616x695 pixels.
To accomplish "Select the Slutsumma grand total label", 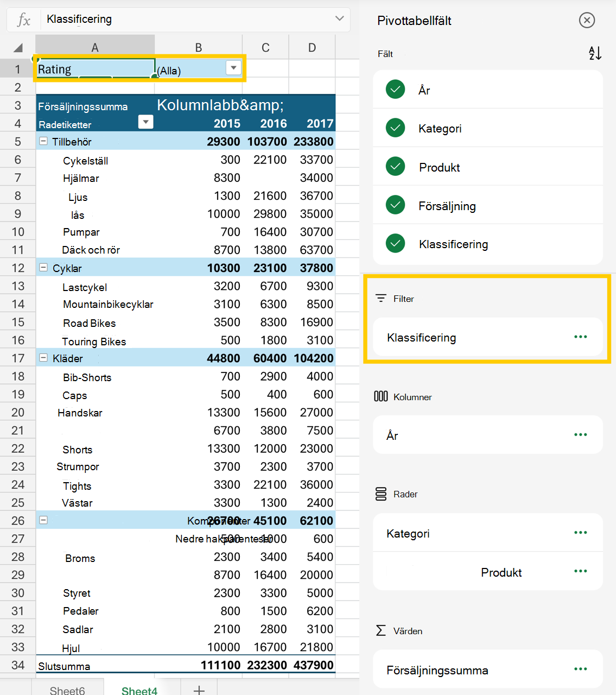I will coord(64,666).
